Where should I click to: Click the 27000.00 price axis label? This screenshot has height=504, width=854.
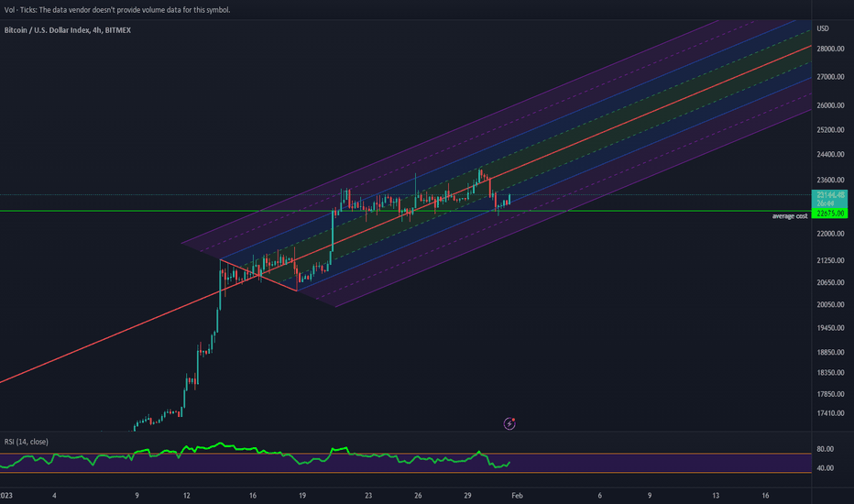830,77
